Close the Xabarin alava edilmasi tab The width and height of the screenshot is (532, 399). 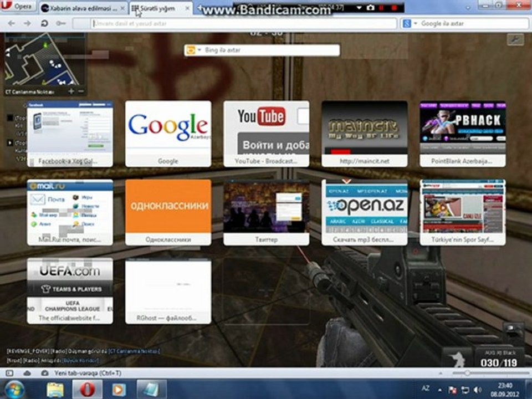tap(122, 8)
